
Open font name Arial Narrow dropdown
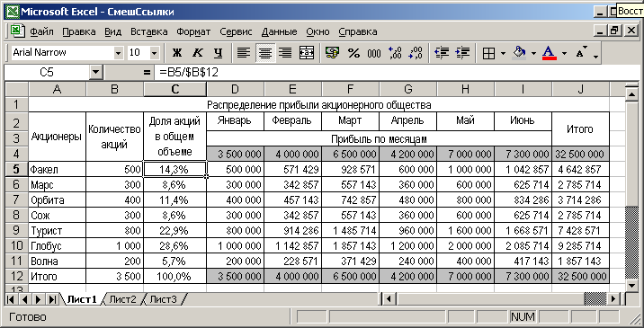[x=119, y=53]
